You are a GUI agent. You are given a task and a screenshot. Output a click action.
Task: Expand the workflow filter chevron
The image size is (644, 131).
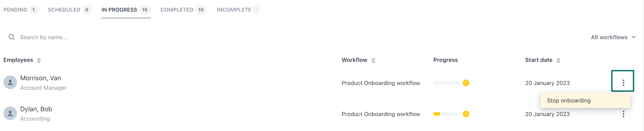click(634, 37)
